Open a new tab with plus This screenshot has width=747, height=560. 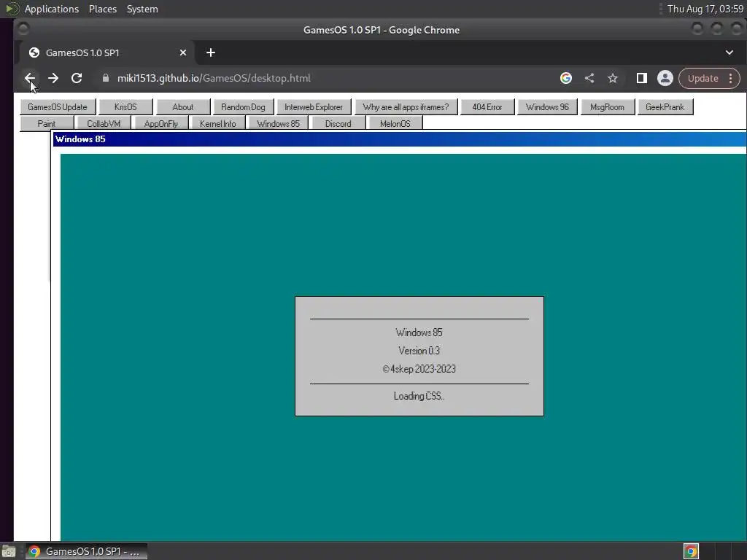[x=211, y=52]
